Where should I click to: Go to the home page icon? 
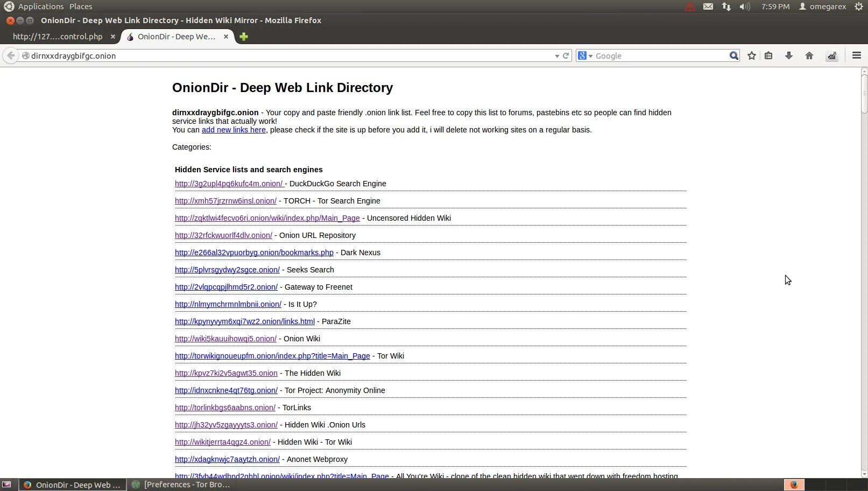[809, 55]
